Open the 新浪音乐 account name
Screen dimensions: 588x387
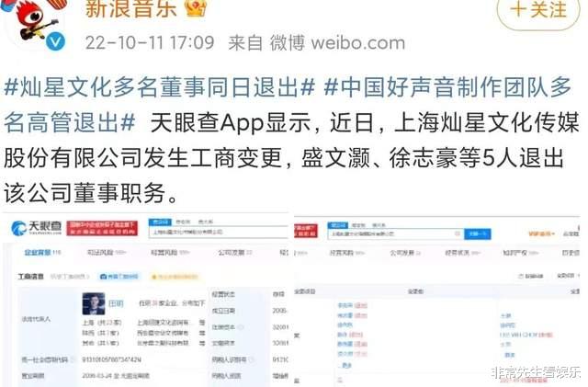click(130, 9)
